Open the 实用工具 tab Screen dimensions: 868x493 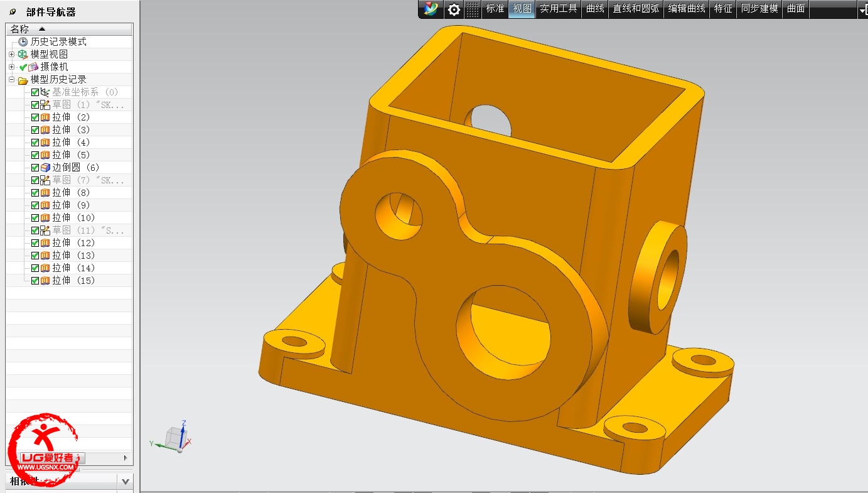tap(559, 9)
